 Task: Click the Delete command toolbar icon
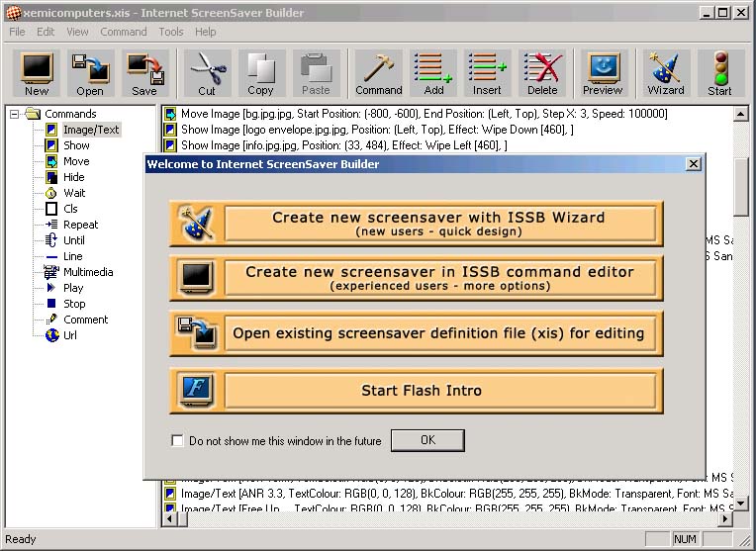click(542, 73)
